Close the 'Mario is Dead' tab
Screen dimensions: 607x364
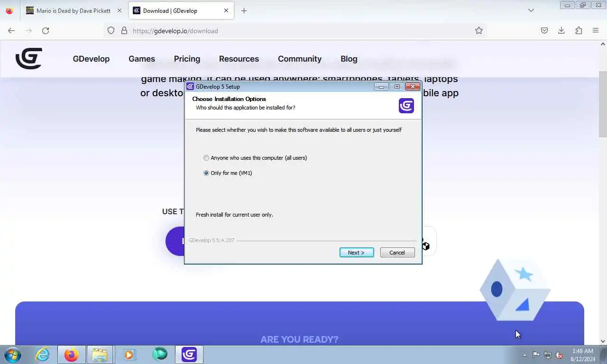(x=119, y=10)
